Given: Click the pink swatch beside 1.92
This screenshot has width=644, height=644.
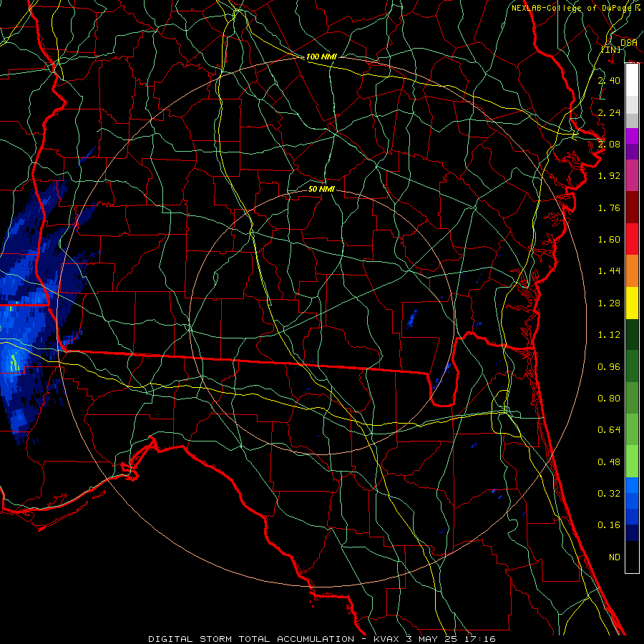Looking at the screenshot, I should 632,176.
